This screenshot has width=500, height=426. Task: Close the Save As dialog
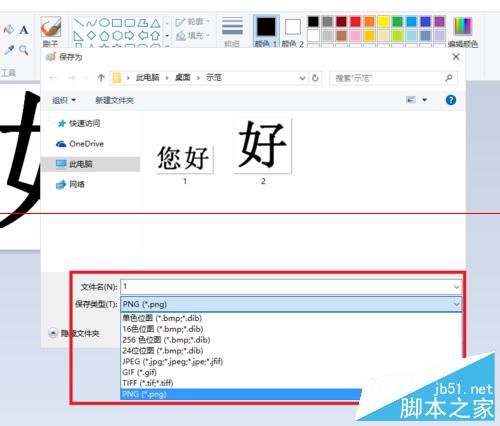click(x=456, y=57)
